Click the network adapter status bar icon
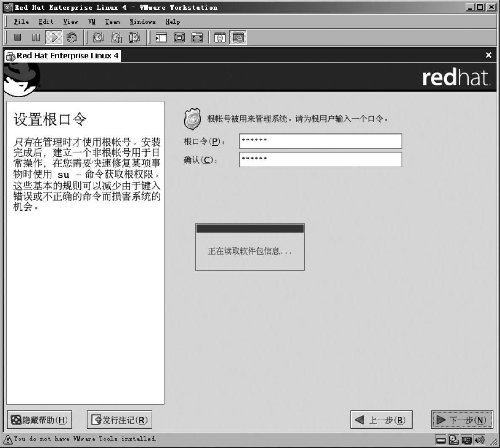The image size is (500, 448). pos(466,440)
